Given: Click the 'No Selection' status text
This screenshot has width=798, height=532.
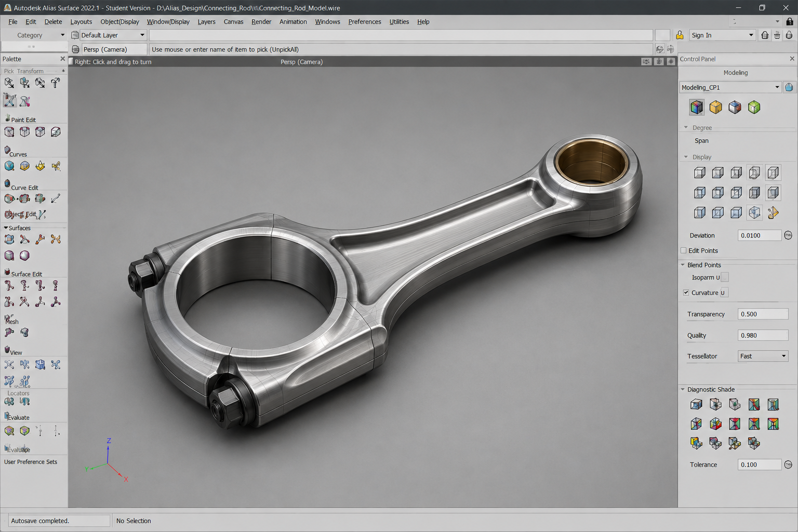Looking at the screenshot, I should coord(134,521).
